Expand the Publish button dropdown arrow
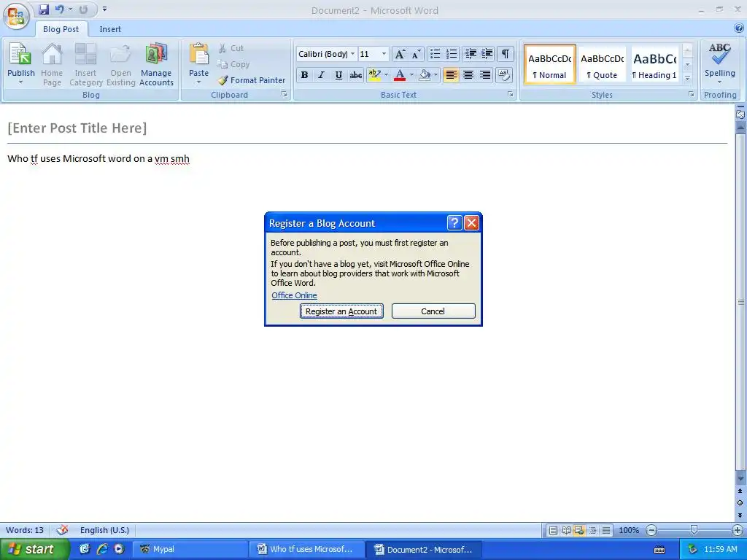 click(x=20, y=82)
